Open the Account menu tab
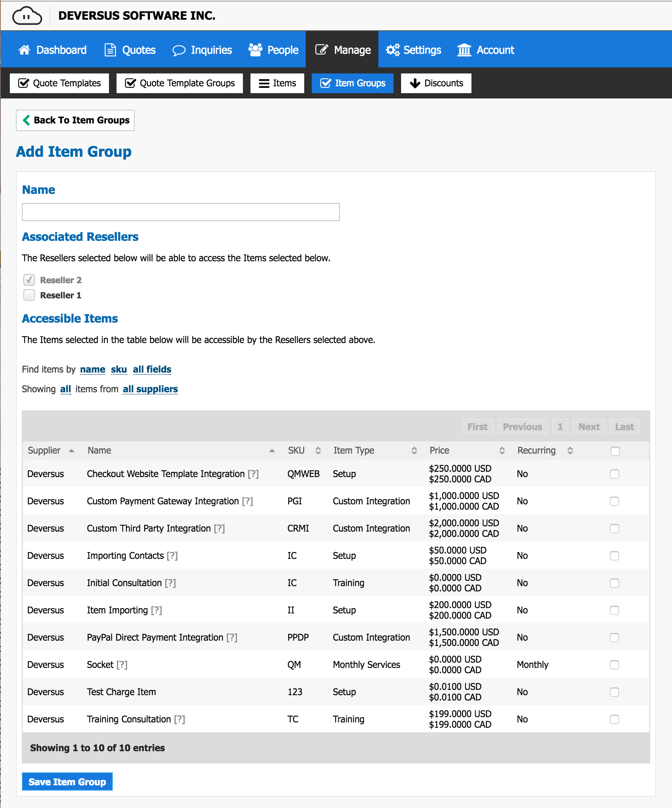The height and width of the screenshot is (808, 672). click(x=485, y=50)
